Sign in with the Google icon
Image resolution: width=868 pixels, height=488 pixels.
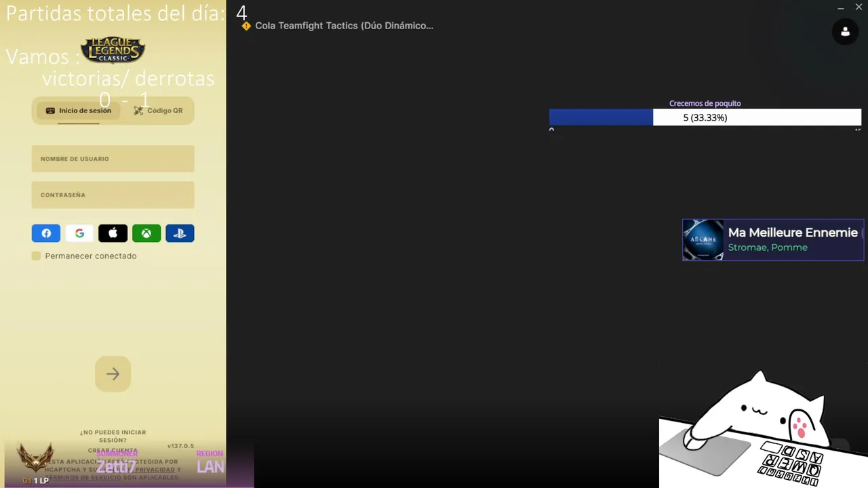pyautogui.click(x=79, y=233)
